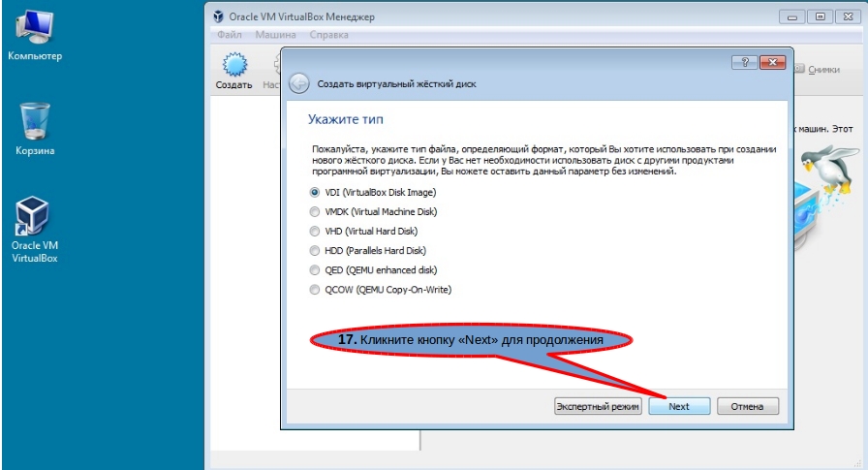Click the Отмена button
Viewport: 868px width, 470px height.
click(x=747, y=406)
